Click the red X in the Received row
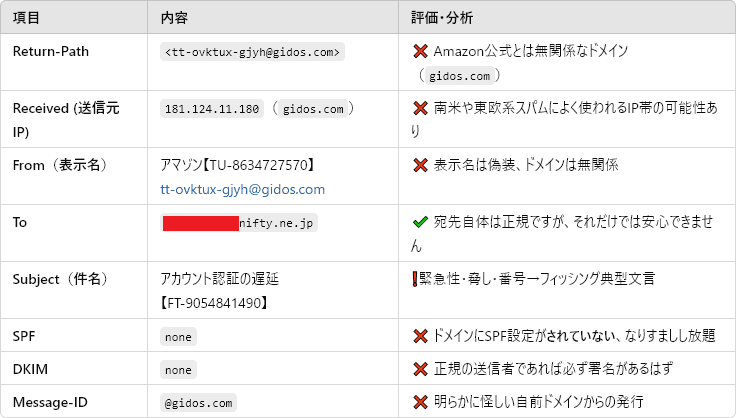Screen dimensions: 736x418 [x=420, y=108]
